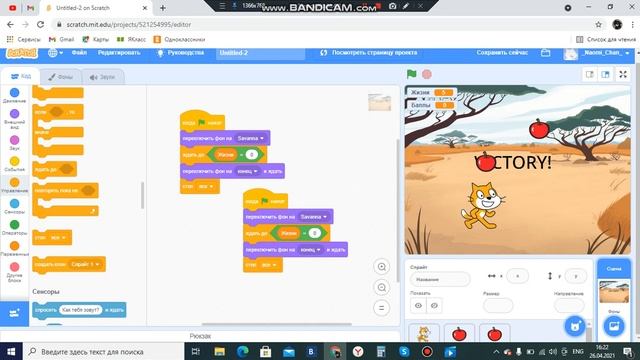Screen dimensions: 640x360
Task: Switch to the large stage layout
Action: [x=605, y=74]
